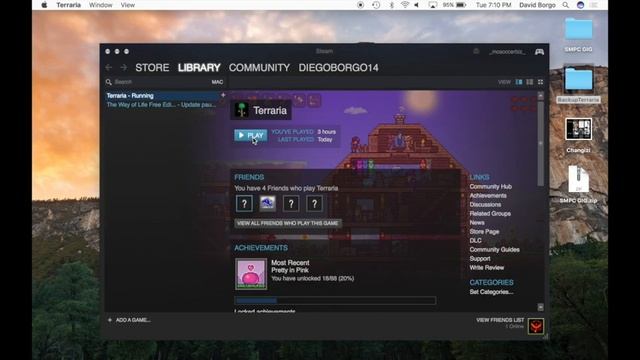Click the plus icon by Add a Game

(x=109, y=320)
